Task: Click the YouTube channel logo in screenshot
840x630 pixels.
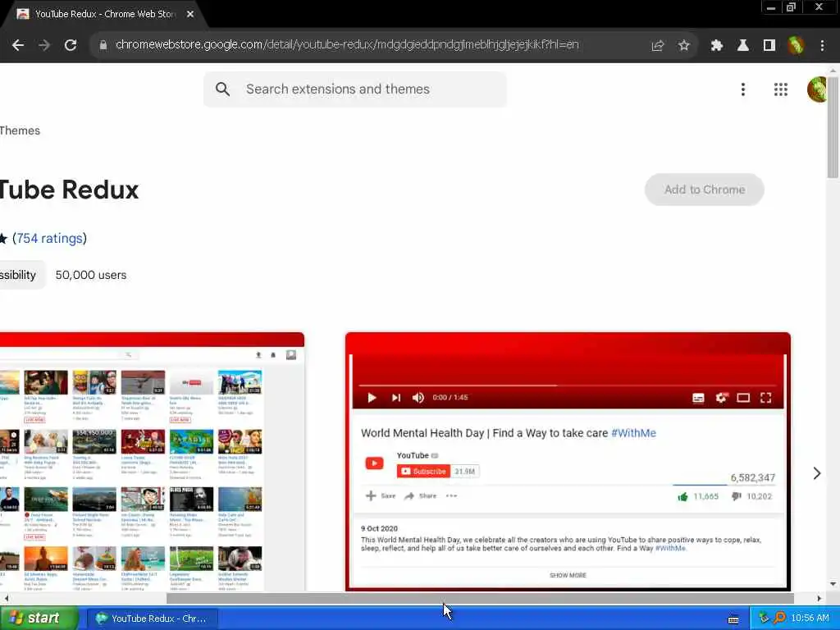Action: 374,463
